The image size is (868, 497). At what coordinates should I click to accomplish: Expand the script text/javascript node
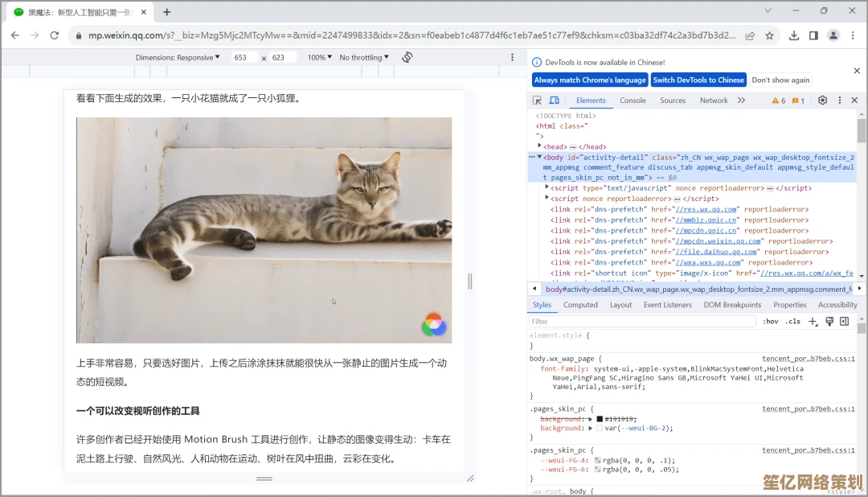pos(547,187)
